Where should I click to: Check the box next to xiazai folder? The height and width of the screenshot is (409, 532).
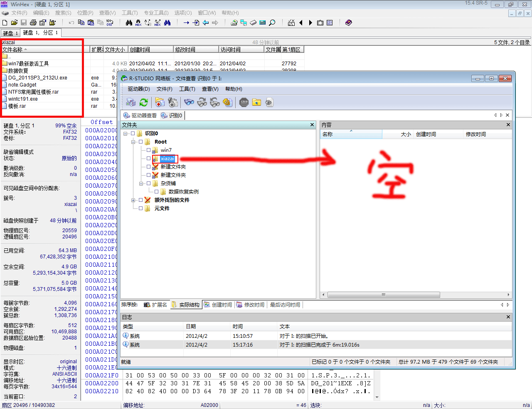point(148,159)
